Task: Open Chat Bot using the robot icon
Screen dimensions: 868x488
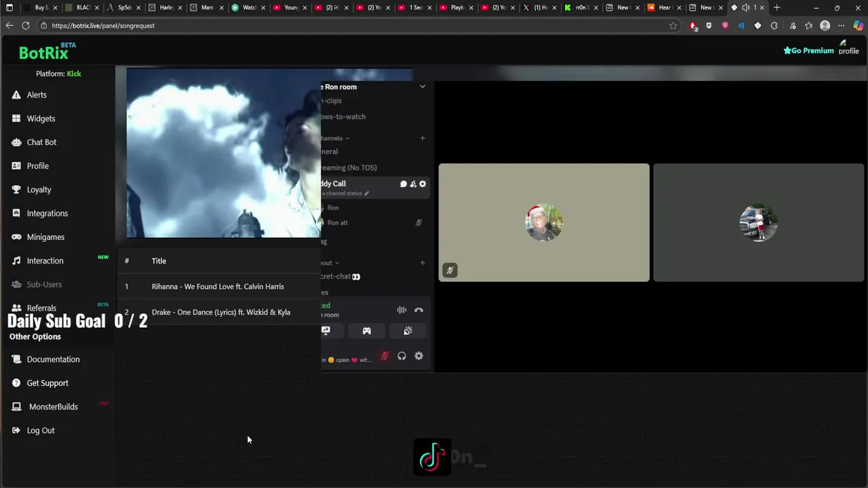Action: (16, 142)
